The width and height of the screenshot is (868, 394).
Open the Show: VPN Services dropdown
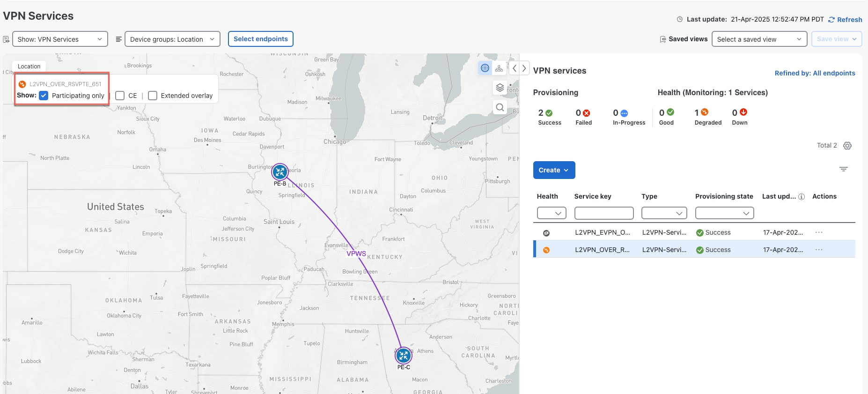60,39
